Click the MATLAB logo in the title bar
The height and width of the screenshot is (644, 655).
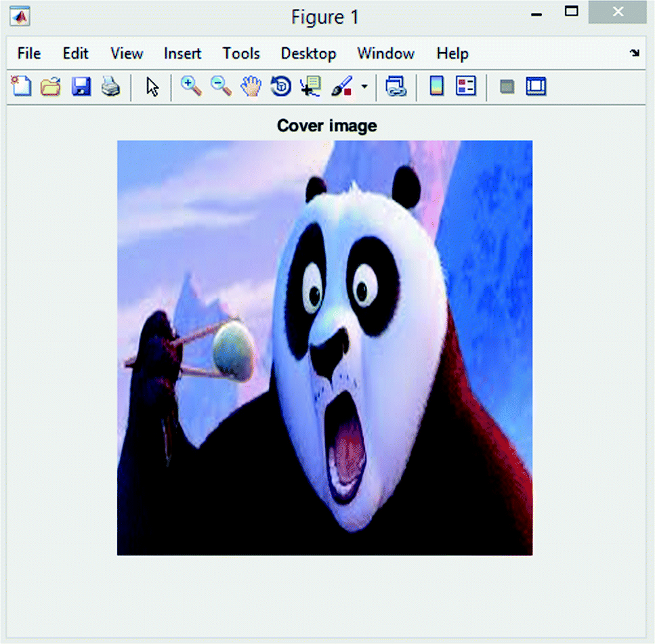tap(20, 17)
